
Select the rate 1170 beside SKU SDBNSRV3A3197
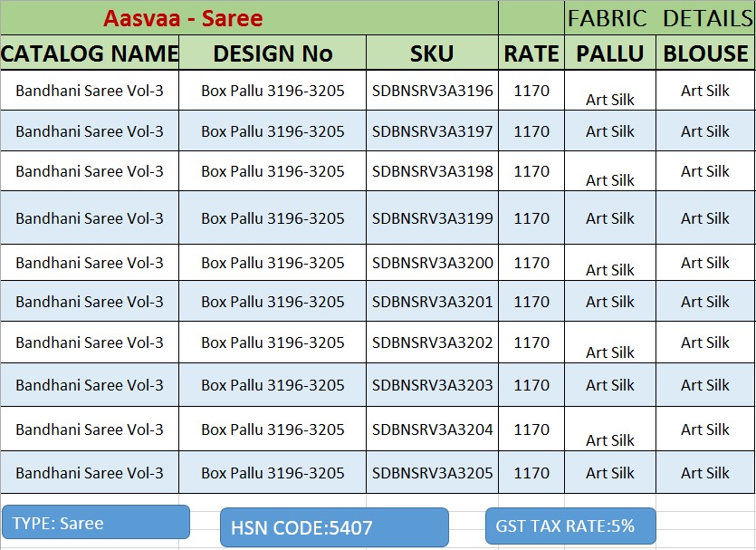(531, 131)
